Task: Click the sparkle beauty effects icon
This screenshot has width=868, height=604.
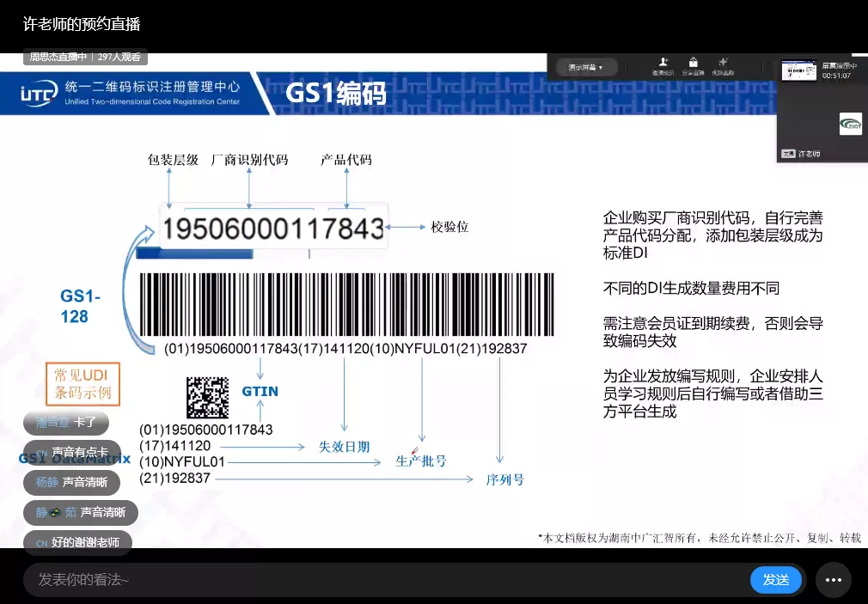Action: (x=723, y=62)
